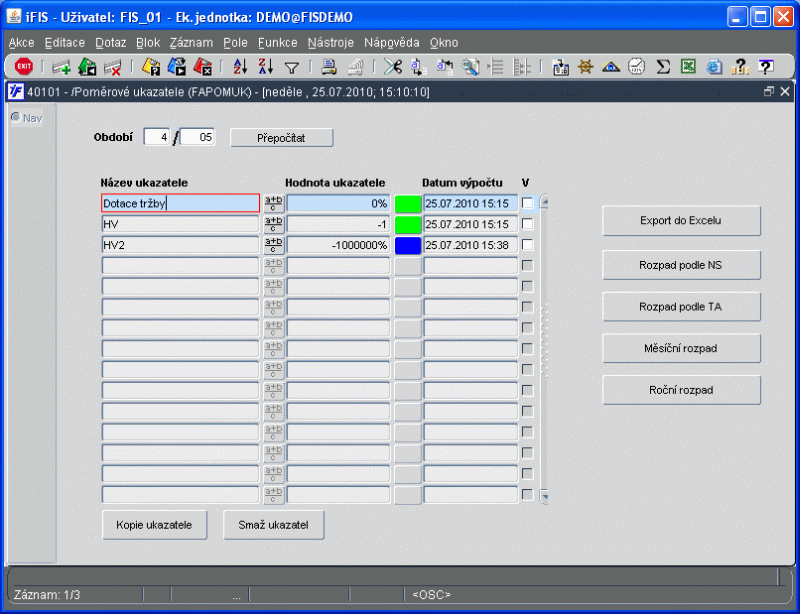
Task: Click the delete record icon with red X
Action: point(113,67)
